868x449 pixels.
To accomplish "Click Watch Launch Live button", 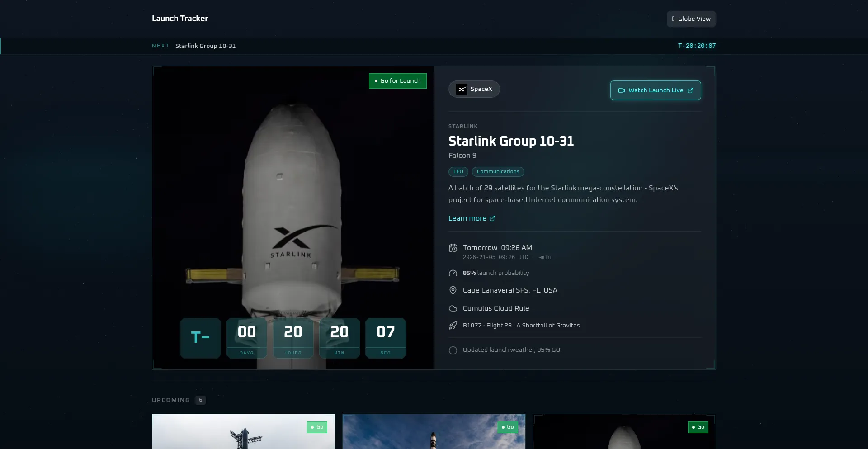I will coord(656,90).
